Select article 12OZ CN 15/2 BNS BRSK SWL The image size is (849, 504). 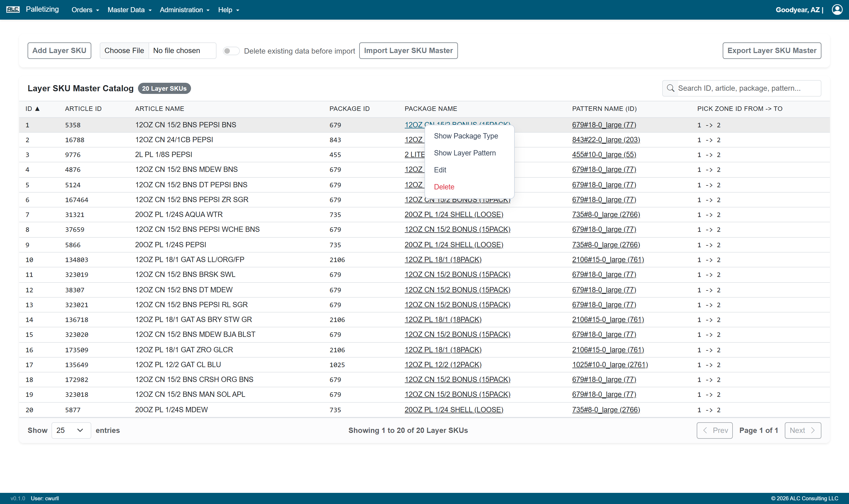tap(185, 275)
